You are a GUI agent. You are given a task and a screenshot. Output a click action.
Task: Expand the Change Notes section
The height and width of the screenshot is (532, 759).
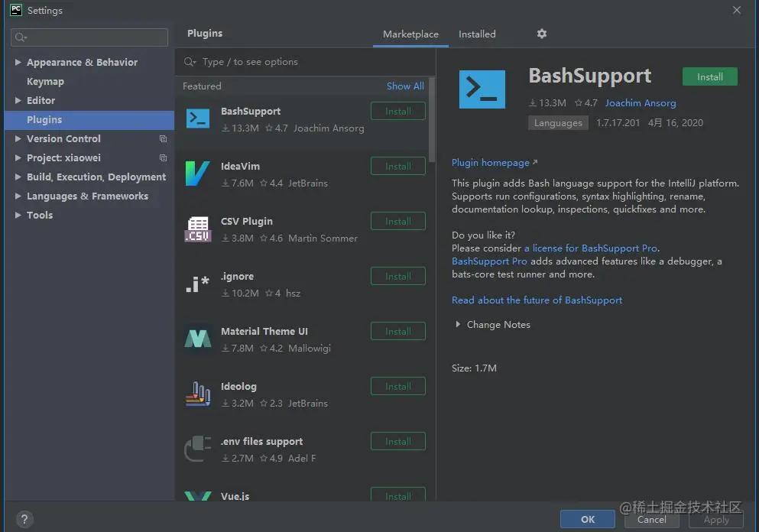(x=458, y=324)
